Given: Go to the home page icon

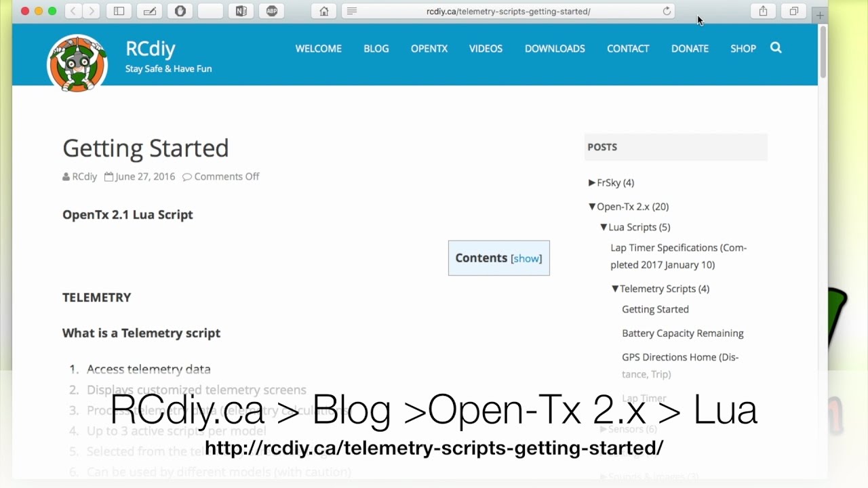Looking at the screenshot, I should 324,11.
